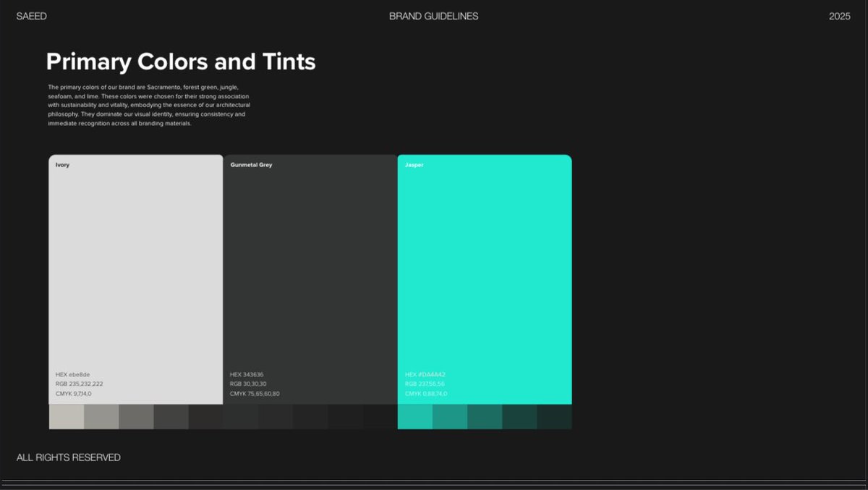
Task: Pick the middle teal tint swatch under Jasper
Action: (x=485, y=417)
